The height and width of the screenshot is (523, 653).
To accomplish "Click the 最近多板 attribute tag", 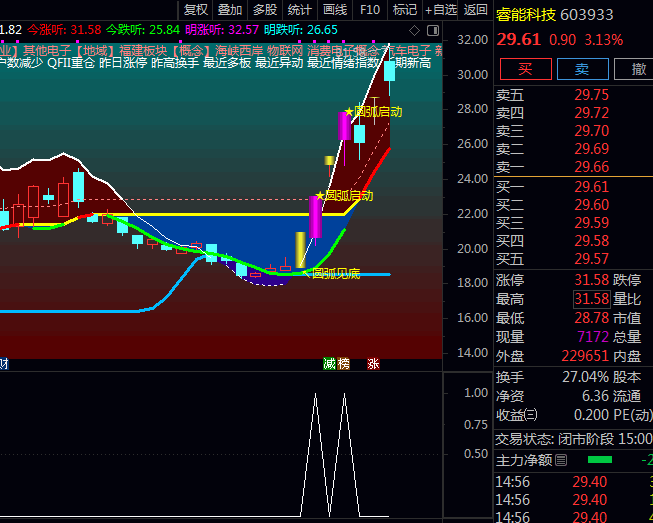I will click(227, 63).
